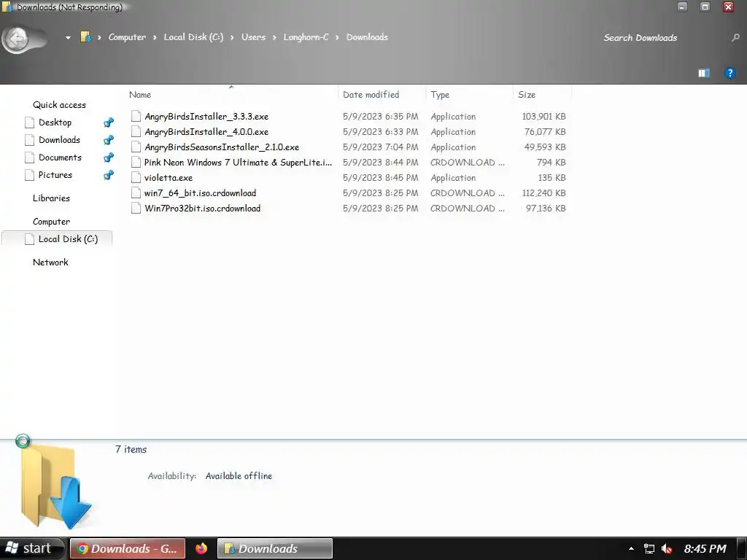Click the pin icon next to Documents
The height and width of the screenshot is (560, 747).
pyautogui.click(x=109, y=157)
